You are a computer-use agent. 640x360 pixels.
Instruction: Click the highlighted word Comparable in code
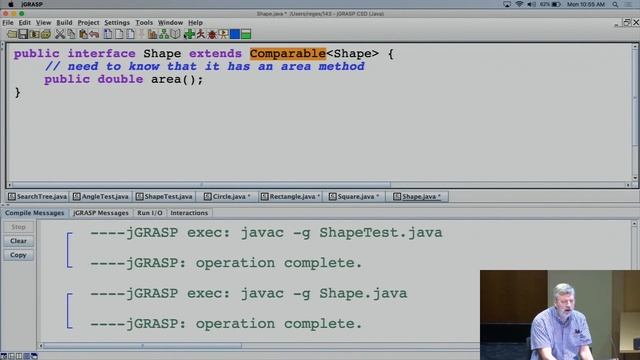pyautogui.click(x=288, y=53)
